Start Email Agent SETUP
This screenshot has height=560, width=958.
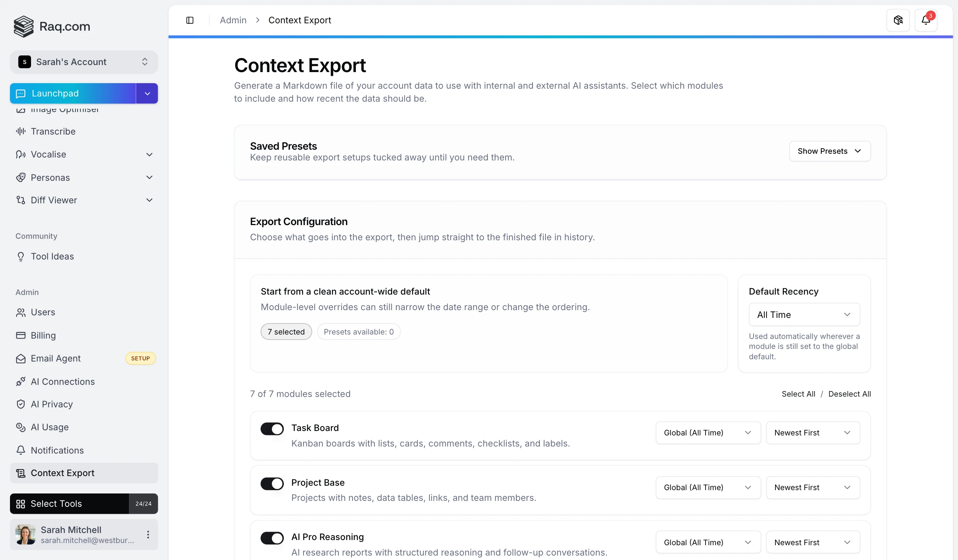point(140,358)
